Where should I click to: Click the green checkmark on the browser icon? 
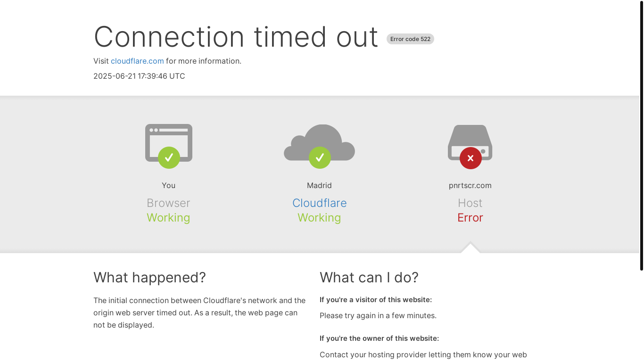pyautogui.click(x=169, y=157)
